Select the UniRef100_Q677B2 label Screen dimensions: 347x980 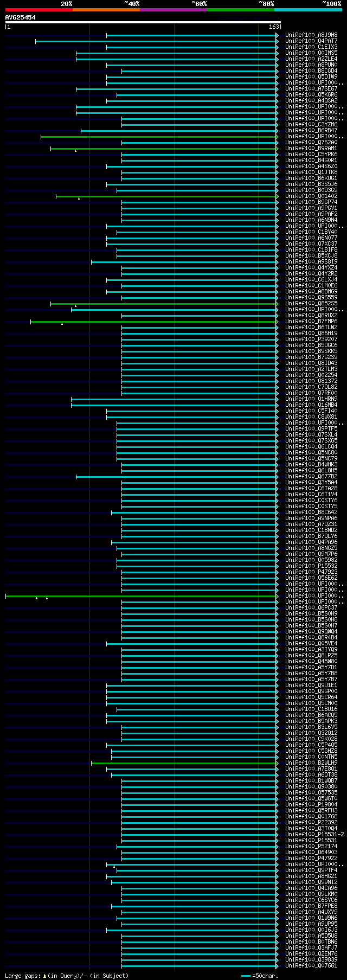pyautogui.click(x=311, y=477)
